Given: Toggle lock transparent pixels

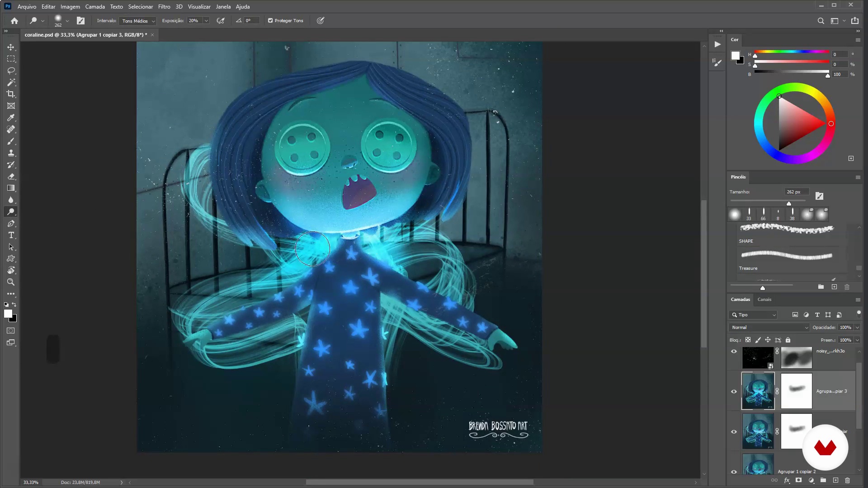Looking at the screenshot, I should click(748, 340).
